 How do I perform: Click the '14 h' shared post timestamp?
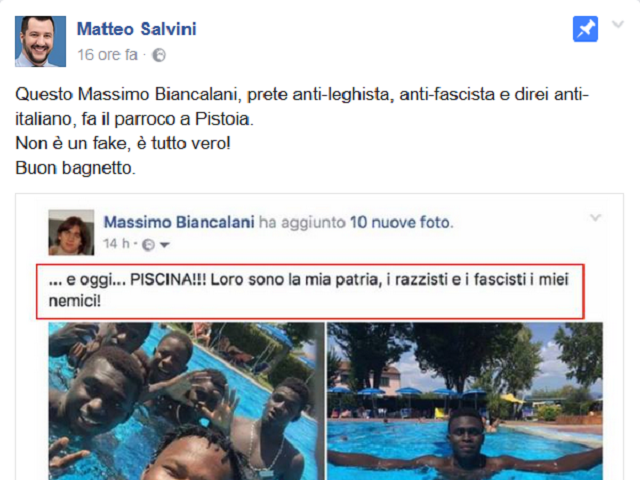116,244
